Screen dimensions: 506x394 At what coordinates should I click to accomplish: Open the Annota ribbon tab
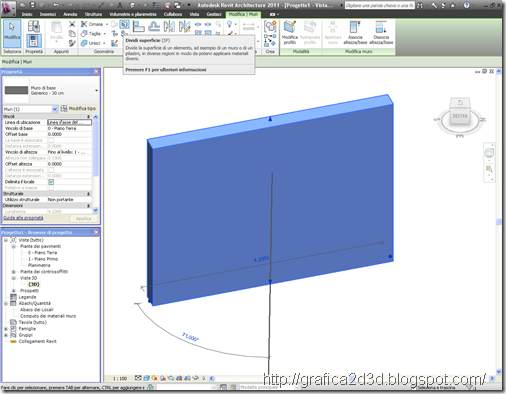click(70, 14)
